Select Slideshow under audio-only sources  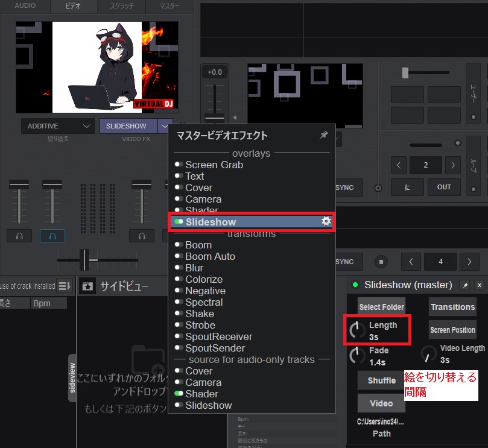pos(209,405)
